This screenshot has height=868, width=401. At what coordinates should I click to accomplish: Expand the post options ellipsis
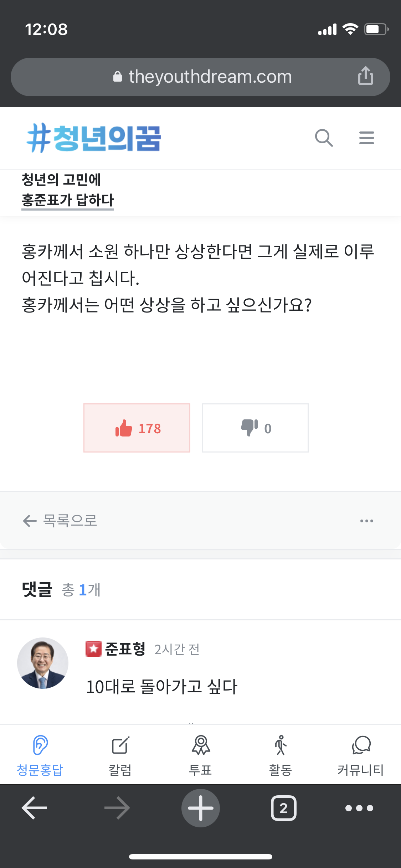366,521
